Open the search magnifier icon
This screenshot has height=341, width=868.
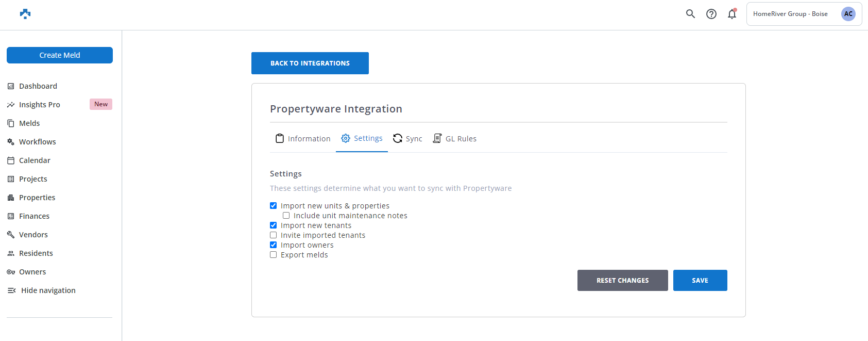point(690,14)
